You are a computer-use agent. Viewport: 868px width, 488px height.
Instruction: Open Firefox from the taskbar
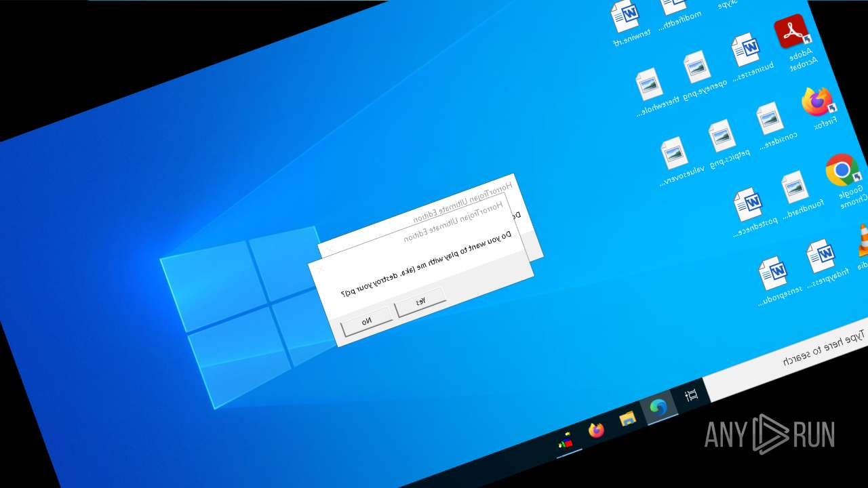[x=597, y=430]
